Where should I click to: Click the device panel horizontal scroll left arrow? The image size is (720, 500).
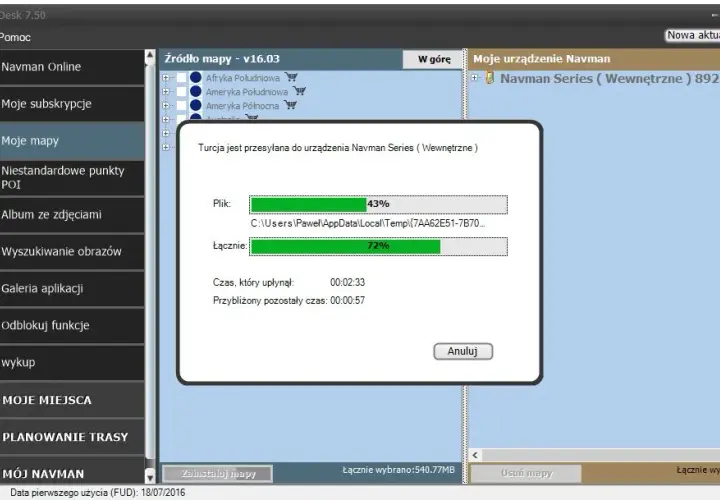click(475, 455)
